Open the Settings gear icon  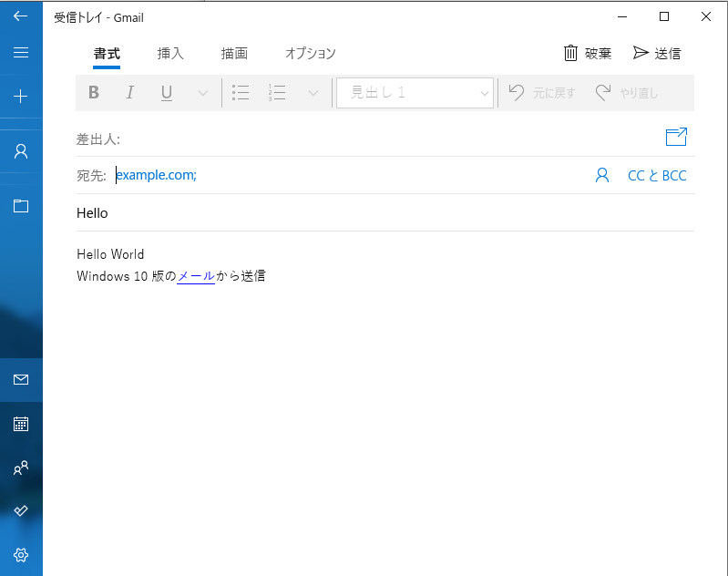(20, 555)
